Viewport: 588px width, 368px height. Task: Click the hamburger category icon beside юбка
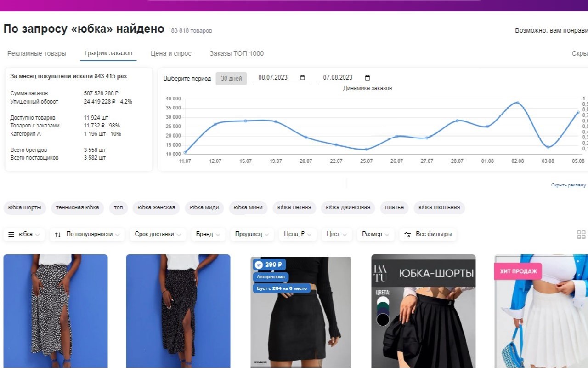click(x=11, y=234)
